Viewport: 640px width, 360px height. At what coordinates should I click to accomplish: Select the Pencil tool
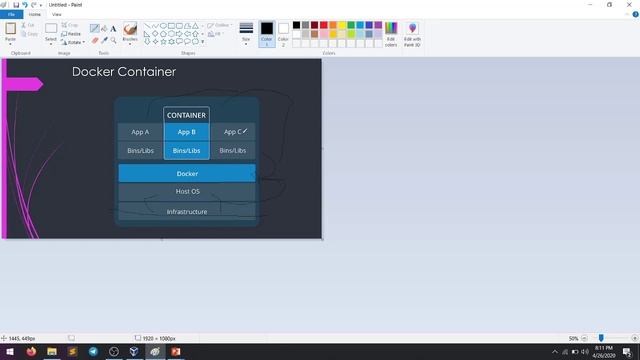coord(94,28)
